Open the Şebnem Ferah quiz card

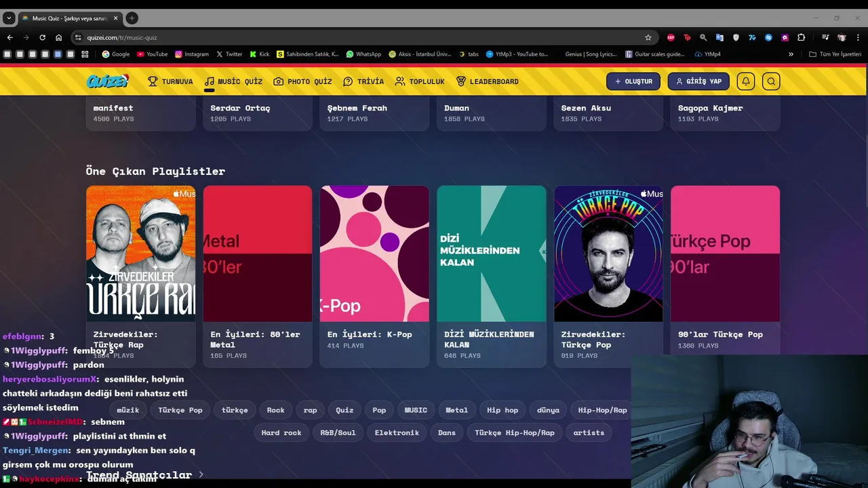click(374, 113)
